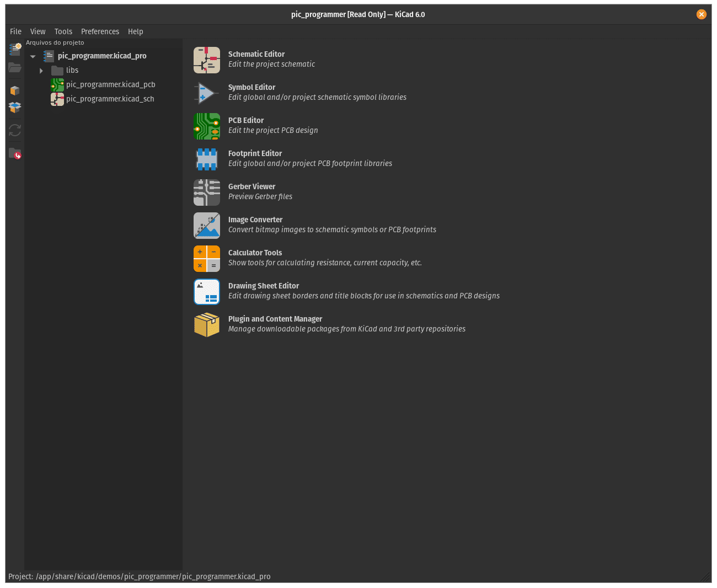Open the File menu
Screen dimensions: 717x588
[x=15, y=31]
